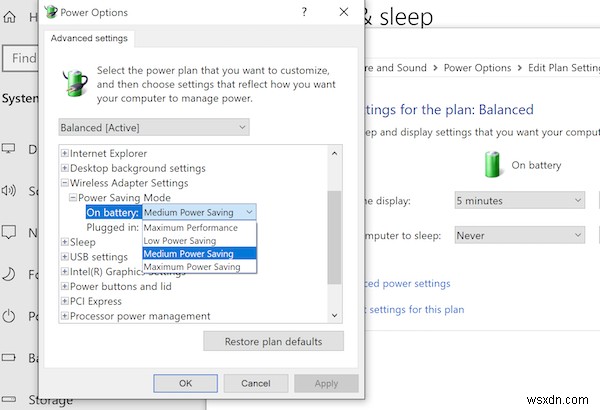Click the Sound speaker icon in sidebar
Image resolution: width=600 pixels, height=410 pixels.
click(8, 190)
